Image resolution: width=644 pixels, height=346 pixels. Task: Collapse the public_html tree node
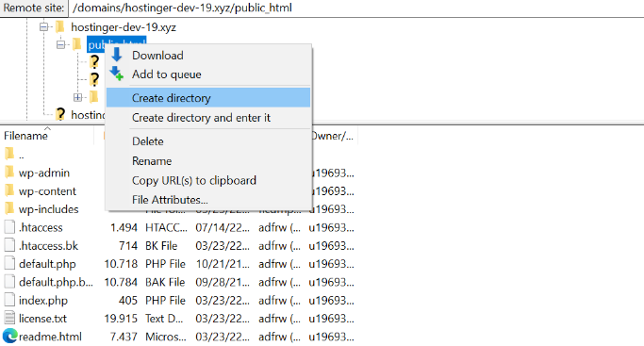tap(60, 44)
